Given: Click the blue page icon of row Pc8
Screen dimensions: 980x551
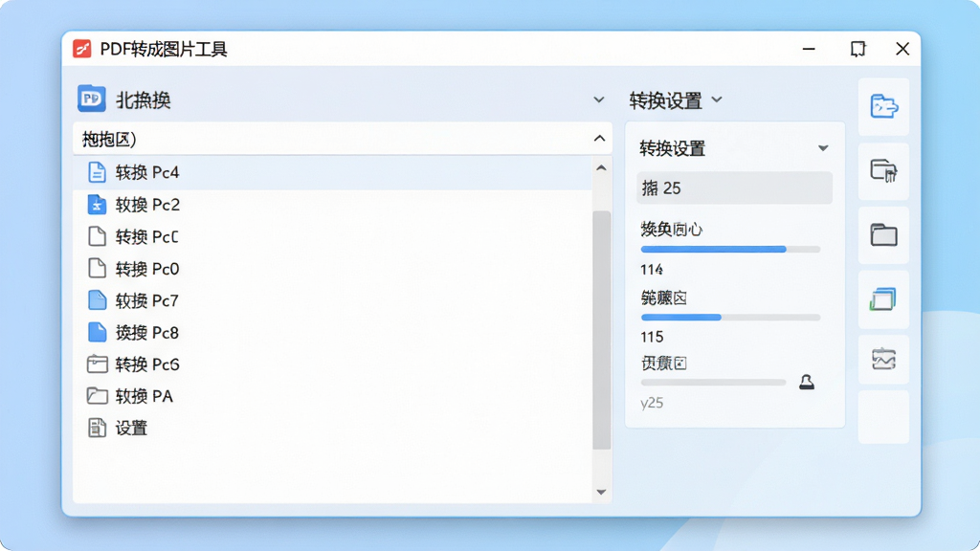Looking at the screenshot, I should [97, 332].
